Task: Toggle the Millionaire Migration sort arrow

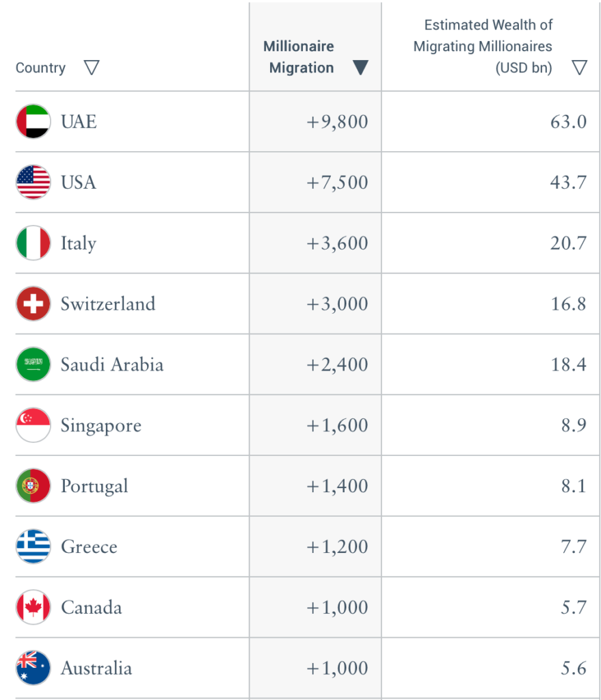Action: [360, 68]
